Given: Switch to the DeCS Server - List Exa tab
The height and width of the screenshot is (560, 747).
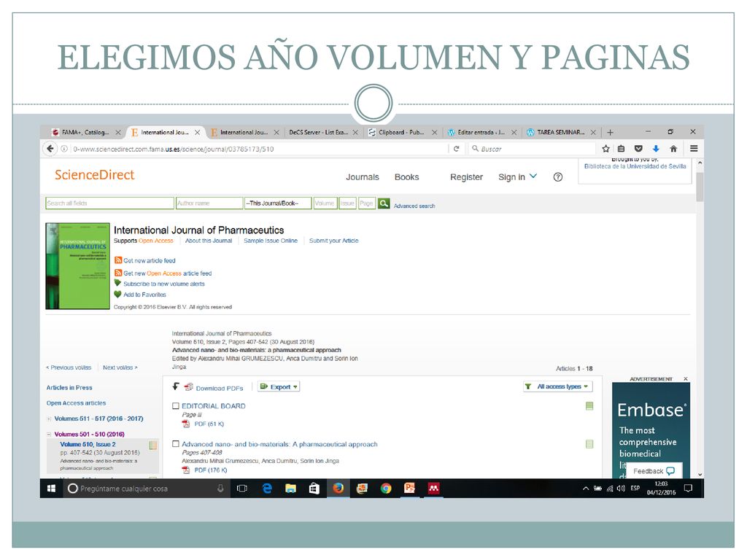Looking at the screenshot, I should click(x=323, y=133).
